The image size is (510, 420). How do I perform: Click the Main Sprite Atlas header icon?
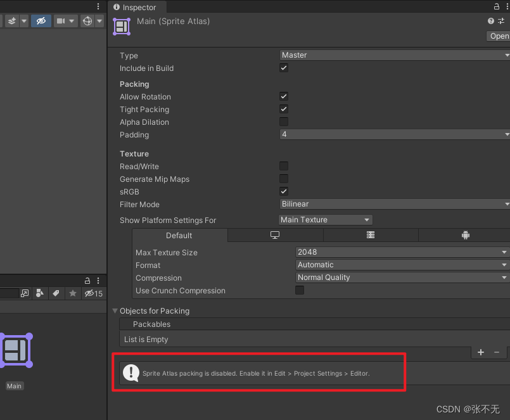122,27
